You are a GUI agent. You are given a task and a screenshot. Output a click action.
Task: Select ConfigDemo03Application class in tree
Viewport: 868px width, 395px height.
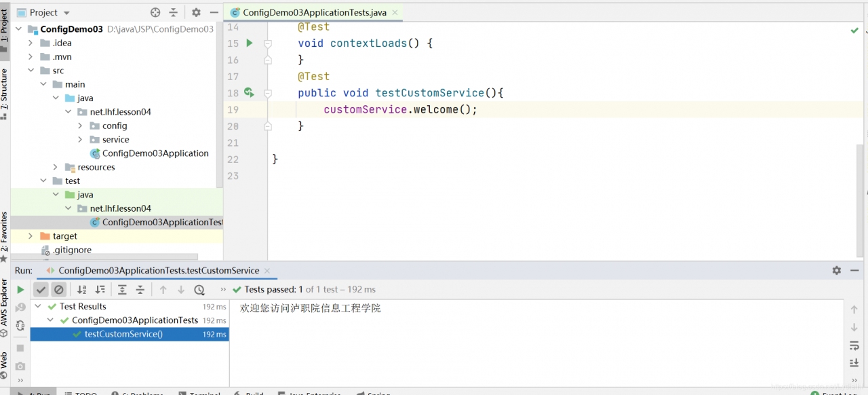pos(155,153)
